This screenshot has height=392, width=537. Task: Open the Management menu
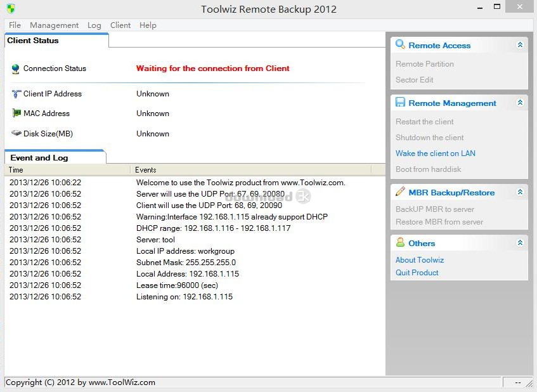[54, 25]
